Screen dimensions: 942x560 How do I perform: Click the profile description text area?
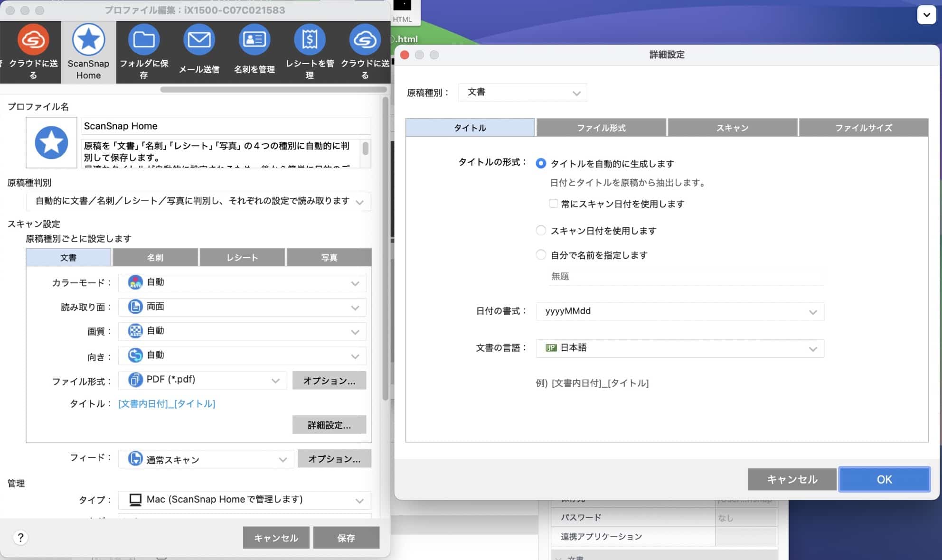point(221,153)
